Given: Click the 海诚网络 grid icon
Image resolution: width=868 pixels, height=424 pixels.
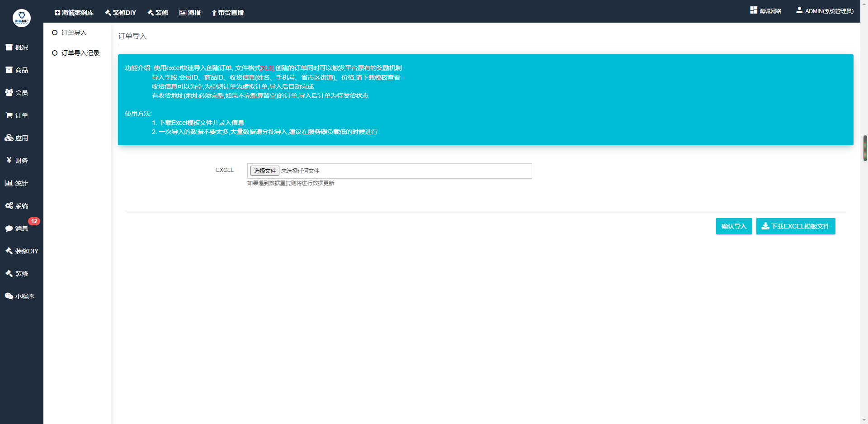Looking at the screenshot, I should point(754,10).
